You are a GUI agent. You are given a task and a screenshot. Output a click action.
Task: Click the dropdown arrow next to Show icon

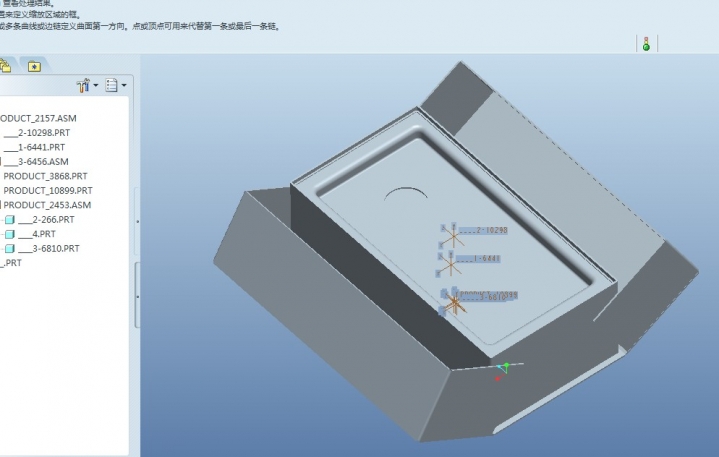click(x=124, y=86)
